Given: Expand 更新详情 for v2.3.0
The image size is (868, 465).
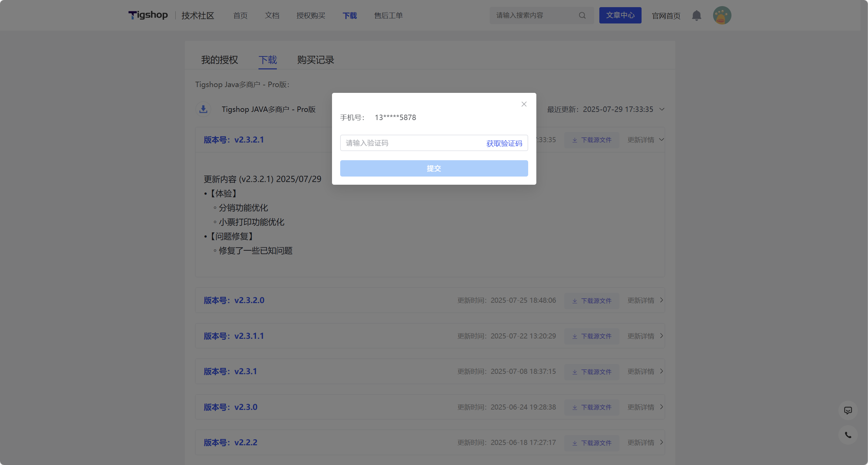Looking at the screenshot, I should click(x=646, y=407).
